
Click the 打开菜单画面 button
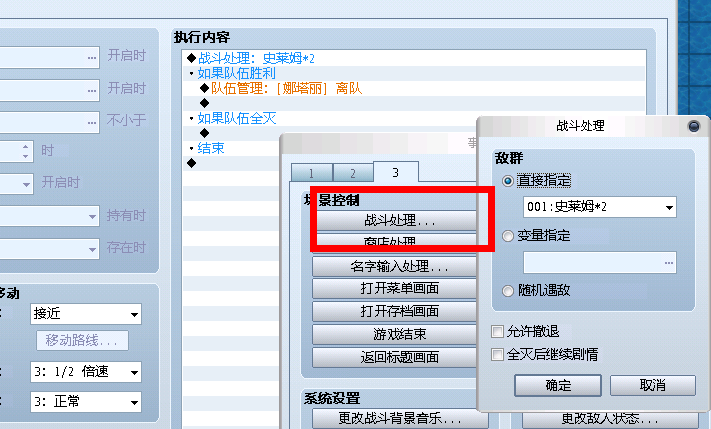click(x=394, y=288)
